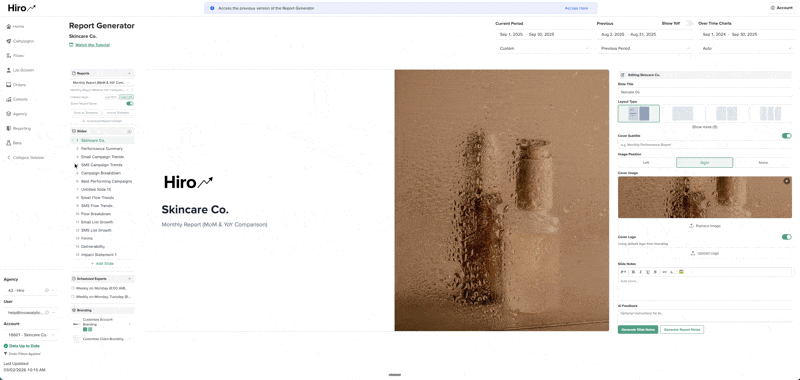
Task: Select the Performance Summary slide
Action: tap(102, 148)
